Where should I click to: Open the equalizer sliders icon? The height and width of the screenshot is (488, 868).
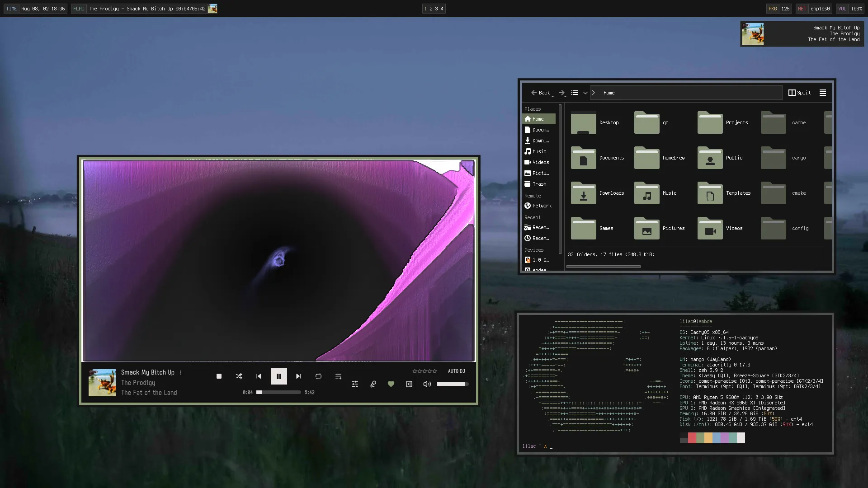point(355,384)
